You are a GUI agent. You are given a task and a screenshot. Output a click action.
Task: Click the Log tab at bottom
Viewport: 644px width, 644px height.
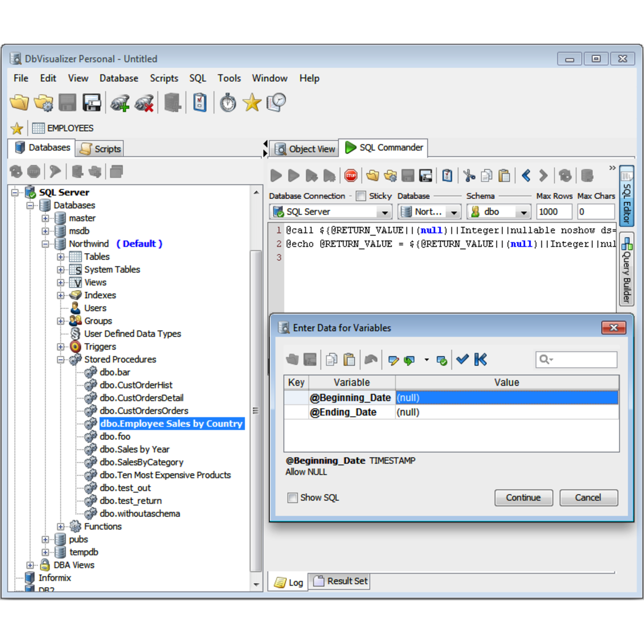point(289,583)
